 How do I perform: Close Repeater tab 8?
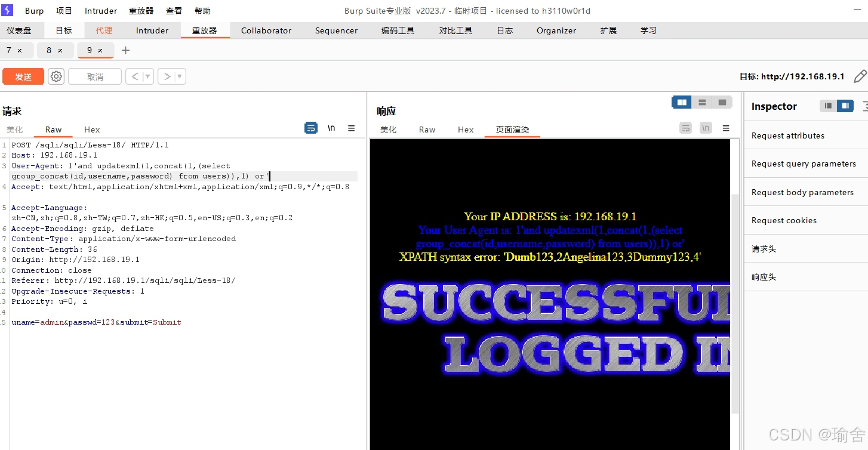coord(60,51)
